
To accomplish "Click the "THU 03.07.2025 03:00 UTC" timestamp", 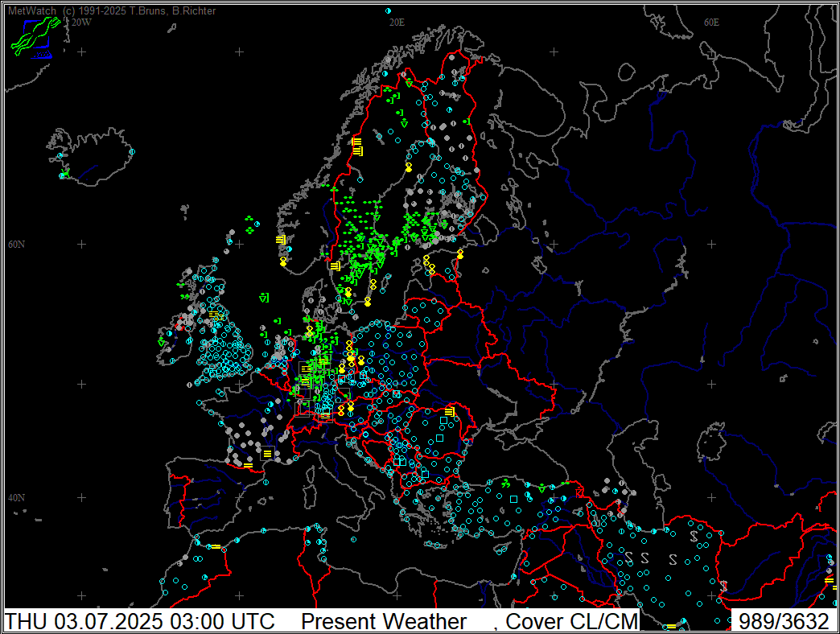I will 139,621.
